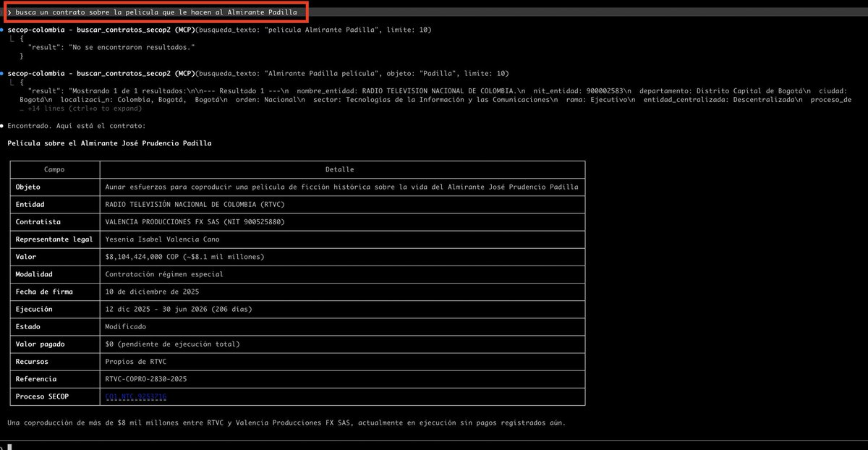This screenshot has width=868, height=450.
Task: Click the 'Modalidad' row label
Action: click(35, 274)
